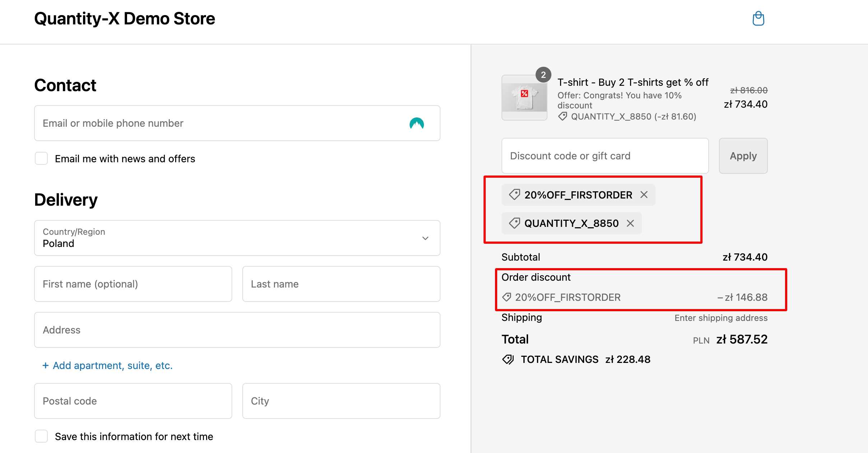Click the tag icon on QUANTITY_X_8850 chip
Image resolution: width=868 pixels, height=453 pixels.
point(514,223)
